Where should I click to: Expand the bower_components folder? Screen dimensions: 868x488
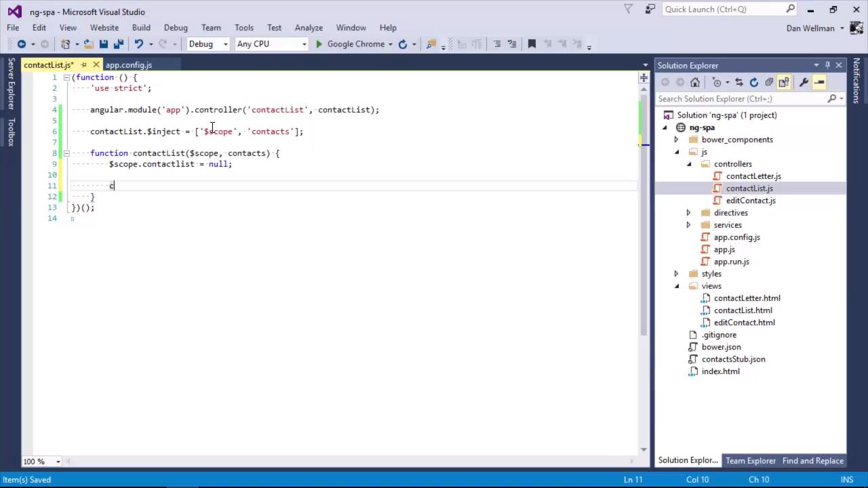pos(676,140)
